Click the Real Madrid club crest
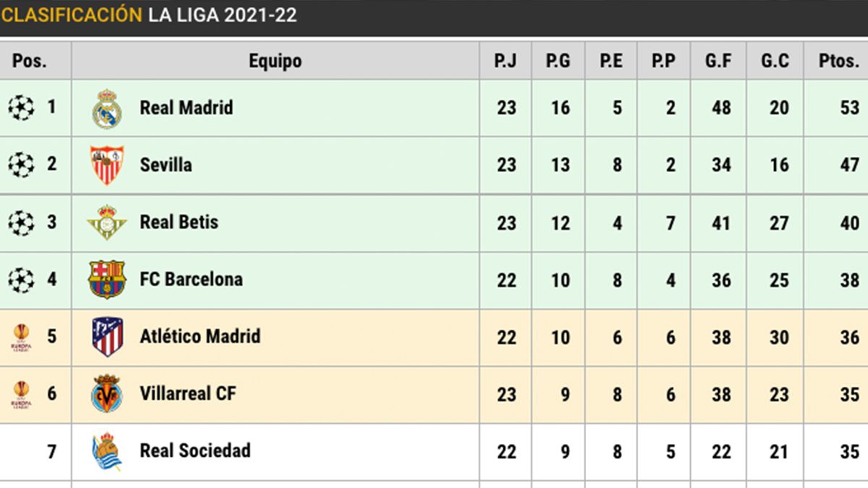This screenshot has width=868, height=488. [106, 108]
